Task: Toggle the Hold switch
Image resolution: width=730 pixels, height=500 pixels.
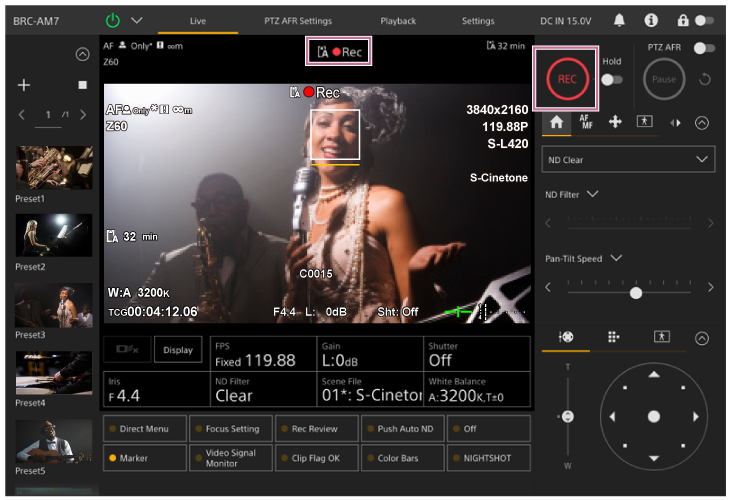Action: click(611, 79)
